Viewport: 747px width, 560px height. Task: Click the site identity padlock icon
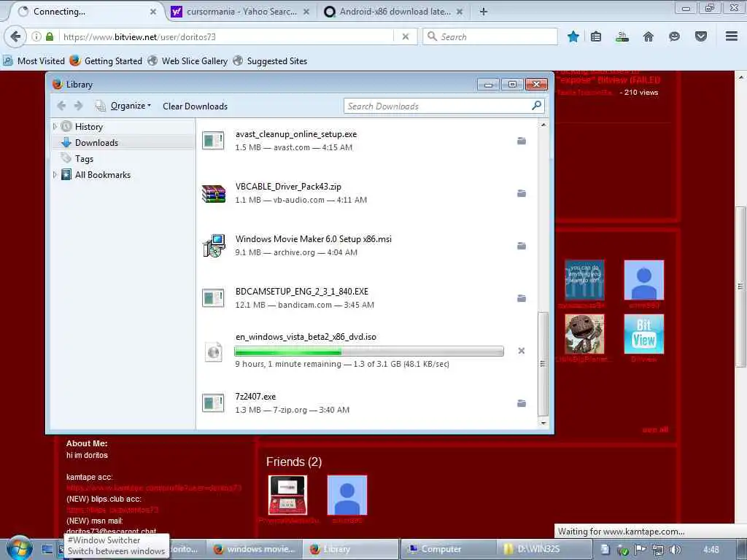pos(50,36)
